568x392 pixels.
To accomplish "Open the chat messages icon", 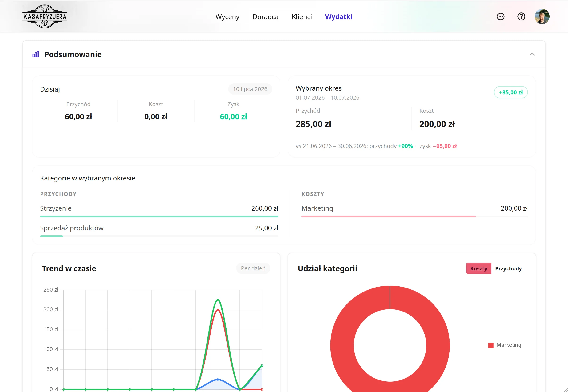I will pos(500,16).
